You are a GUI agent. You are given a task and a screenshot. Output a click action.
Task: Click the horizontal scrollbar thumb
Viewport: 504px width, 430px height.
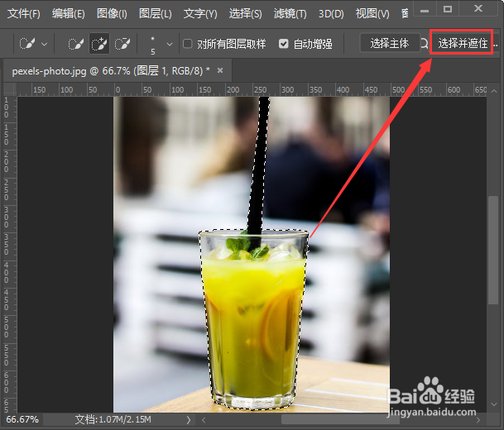[x=340, y=420]
